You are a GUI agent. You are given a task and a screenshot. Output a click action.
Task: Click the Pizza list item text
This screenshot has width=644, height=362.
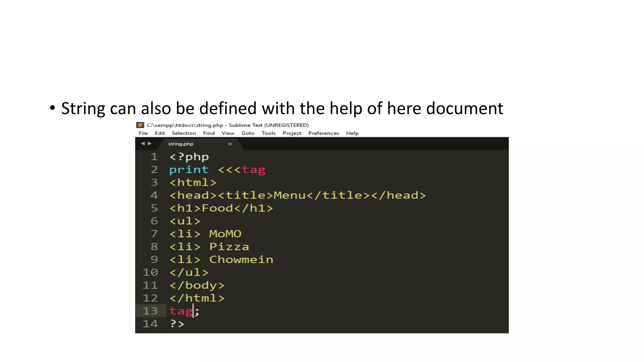(x=229, y=247)
